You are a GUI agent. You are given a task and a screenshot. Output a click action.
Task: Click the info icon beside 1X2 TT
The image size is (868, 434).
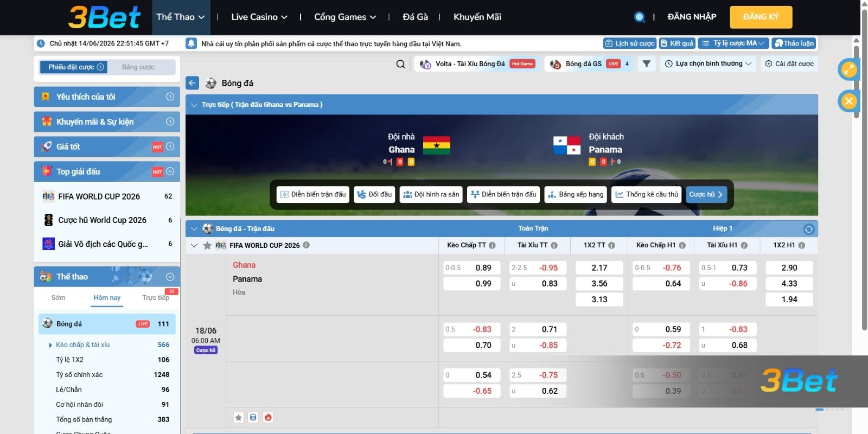(x=611, y=245)
